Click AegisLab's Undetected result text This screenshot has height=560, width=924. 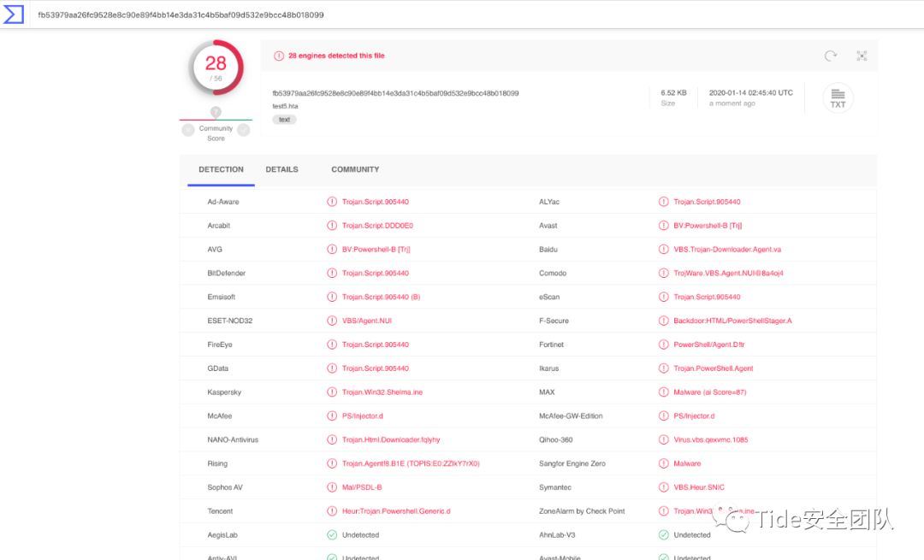tap(361, 534)
